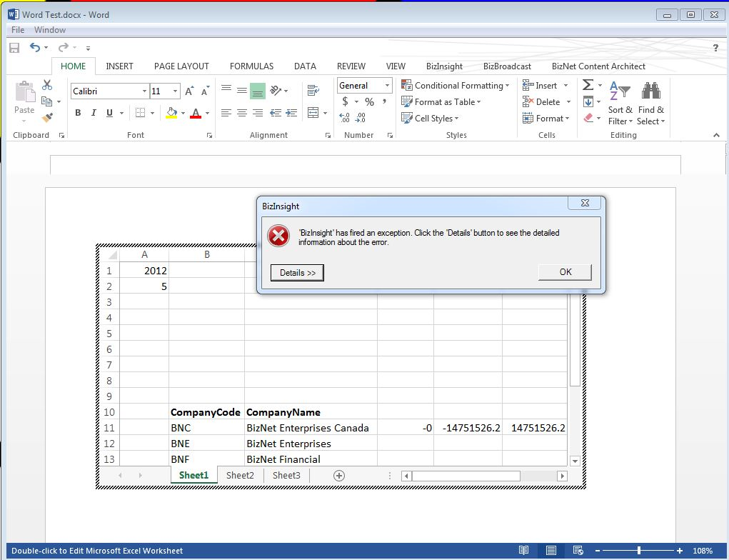Select the Format Painter brush
The width and height of the screenshot is (729, 560).
pos(47,118)
